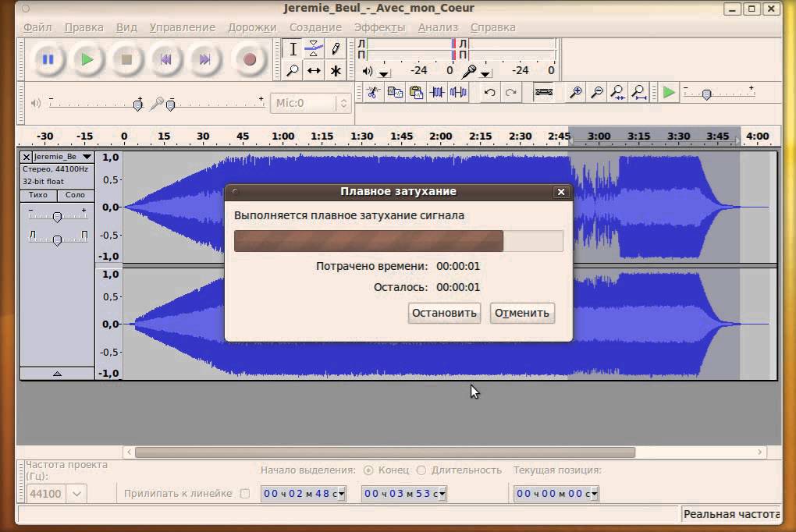Select the Draw pencil tool
This screenshot has height=532, width=796.
tap(336, 49)
